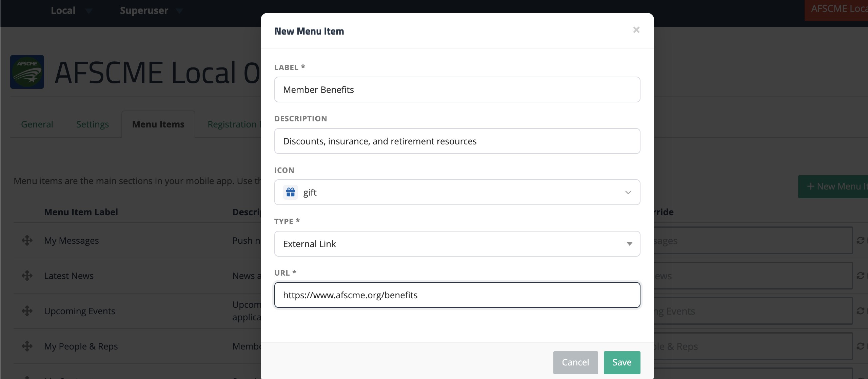Click override field in Latest News row
Viewport: 868px width, 379px height.
pos(753,276)
